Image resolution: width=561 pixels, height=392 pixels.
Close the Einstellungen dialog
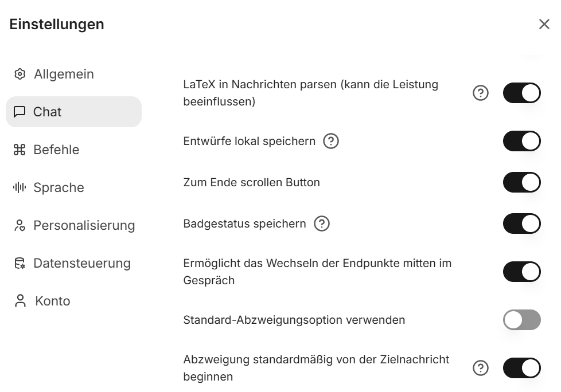coord(544,24)
